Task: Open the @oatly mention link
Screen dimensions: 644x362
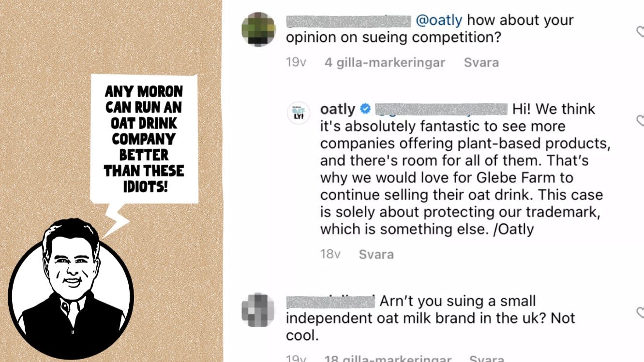Action: (x=439, y=20)
